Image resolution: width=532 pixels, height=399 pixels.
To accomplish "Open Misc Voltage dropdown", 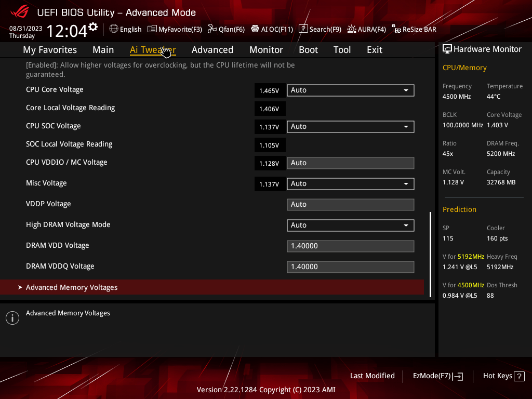I will (x=351, y=183).
